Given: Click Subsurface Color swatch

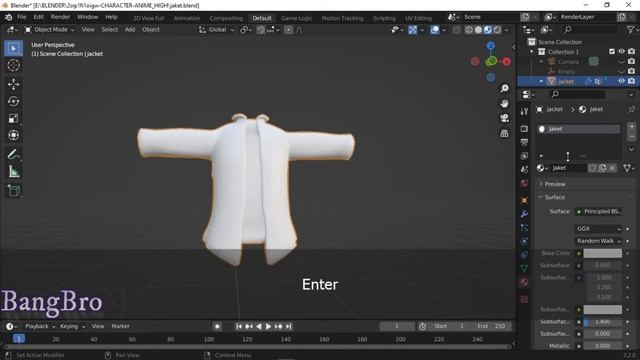Looking at the screenshot, I should [602, 309].
